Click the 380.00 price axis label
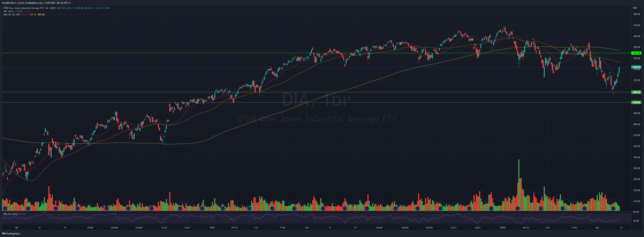Viewport: 644px width, 237px height. [637, 14]
